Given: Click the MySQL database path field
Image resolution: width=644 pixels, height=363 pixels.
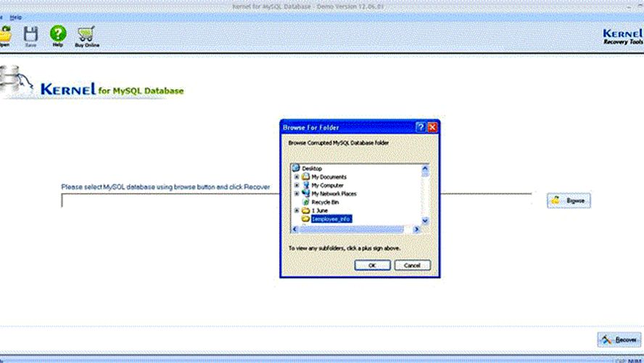Looking at the screenshot, I should [297, 200].
